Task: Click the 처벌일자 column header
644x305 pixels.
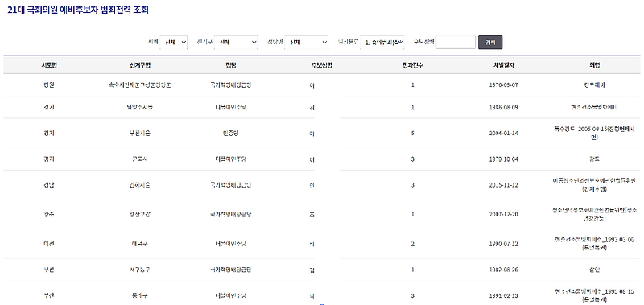Action: coord(504,65)
